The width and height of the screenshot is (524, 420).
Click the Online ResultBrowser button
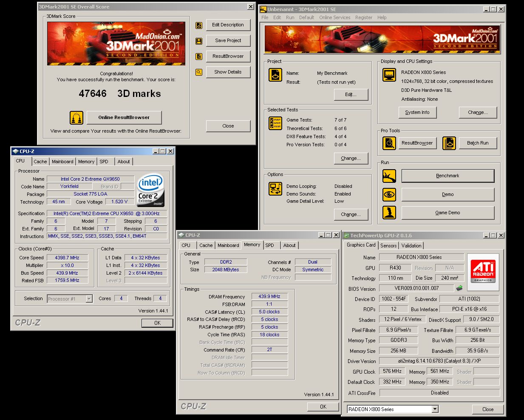coord(124,117)
